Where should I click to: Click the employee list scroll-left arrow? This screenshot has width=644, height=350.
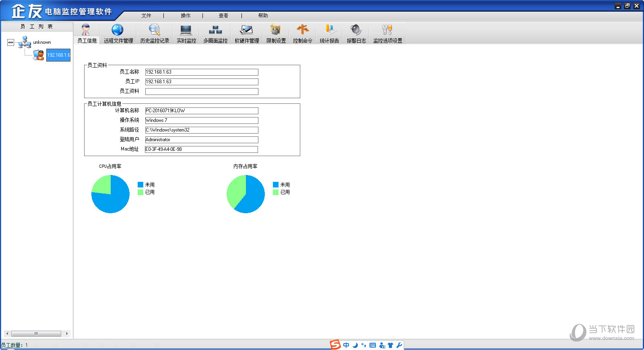click(x=7, y=334)
